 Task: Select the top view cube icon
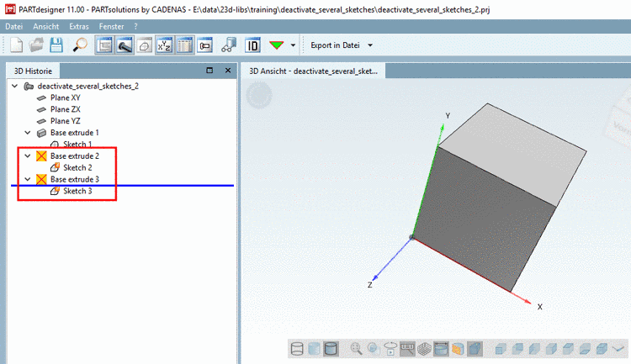[568, 349]
